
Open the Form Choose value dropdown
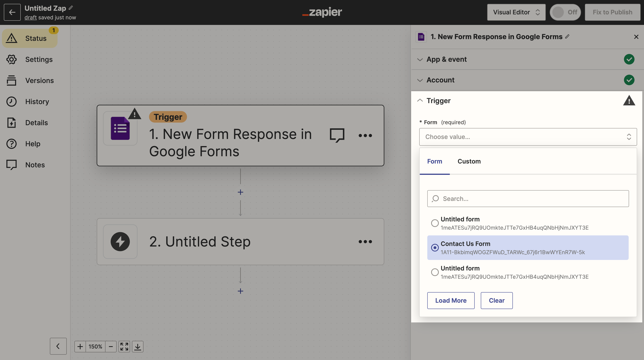[528, 137]
